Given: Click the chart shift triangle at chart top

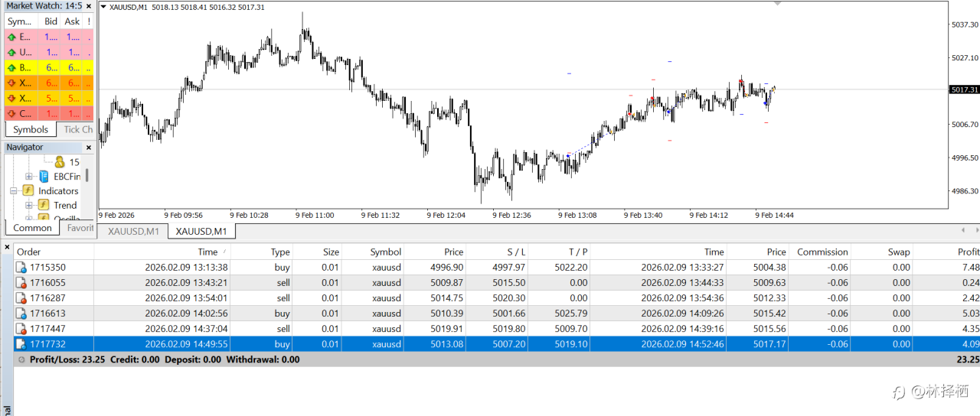Looking at the screenshot, I should 779,3.
